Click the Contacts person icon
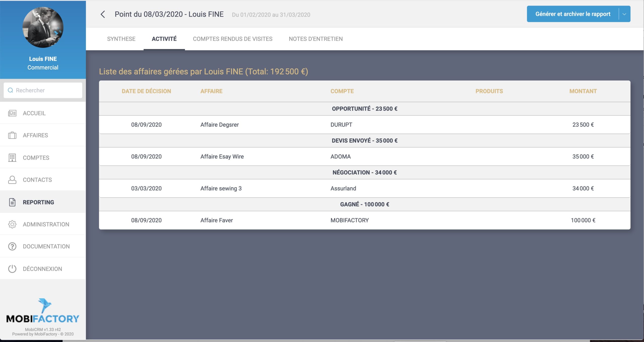Image resolution: width=644 pixels, height=342 pixels. pos(12,180)
